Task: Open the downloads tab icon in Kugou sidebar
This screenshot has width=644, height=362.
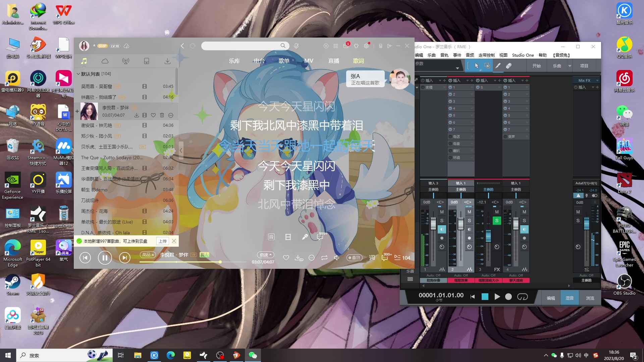Action: coord(167,61)
